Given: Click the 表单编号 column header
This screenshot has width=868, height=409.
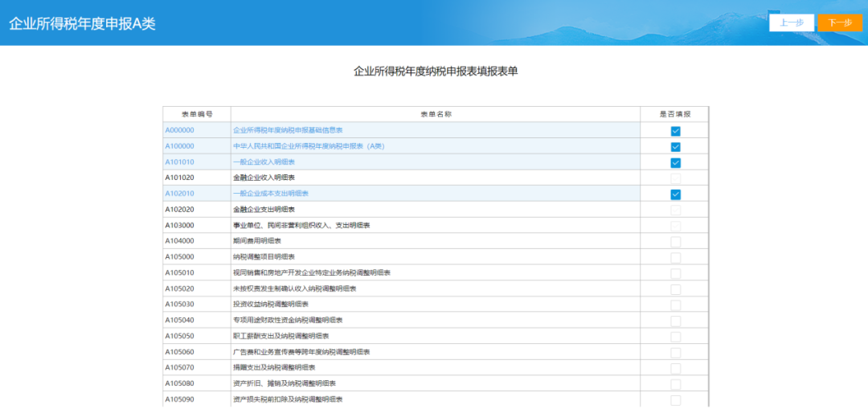Looking at the screenshot, I should pos(197,114).
